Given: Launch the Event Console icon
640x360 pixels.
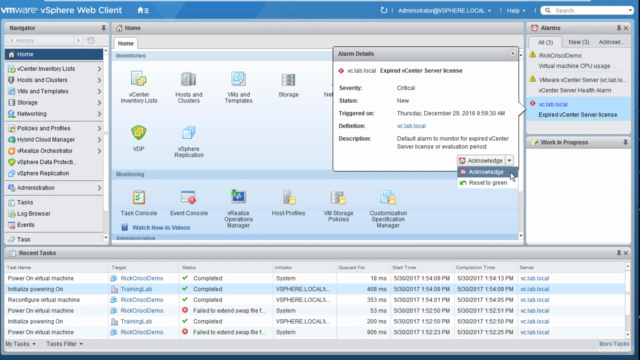Looking at the screenshot, I should click(x=189, y=198).
